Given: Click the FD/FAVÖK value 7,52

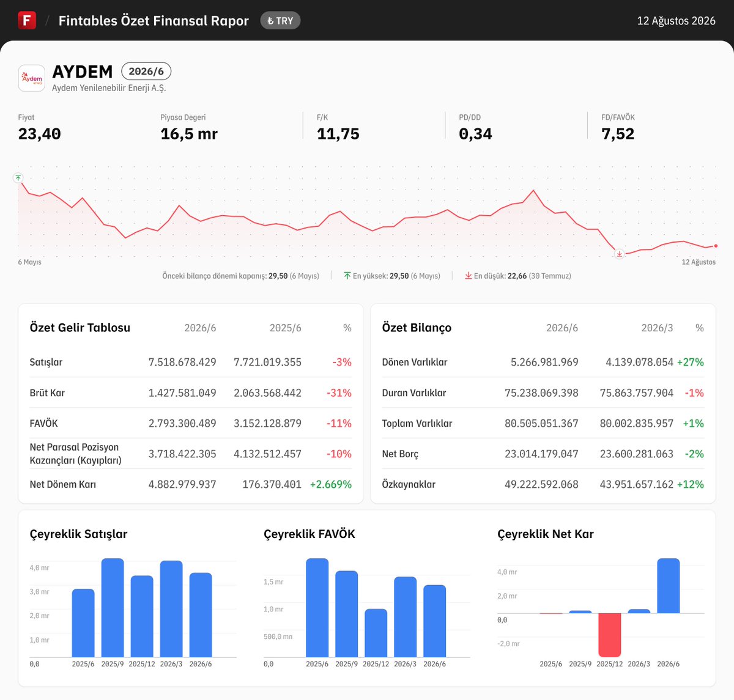Looking at the screenshot, I should pyautogui.click(x=618, y=134).
